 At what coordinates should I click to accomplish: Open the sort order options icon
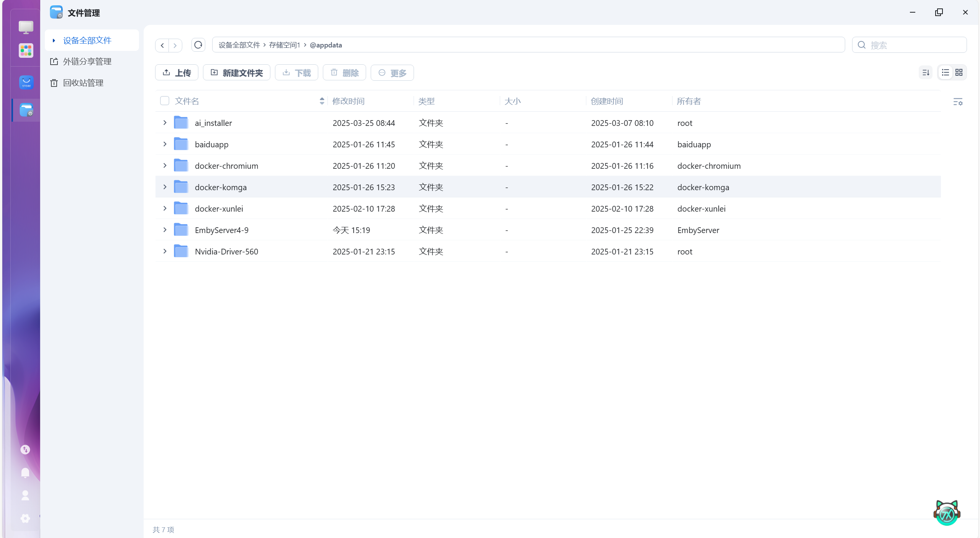click(926, 72)
